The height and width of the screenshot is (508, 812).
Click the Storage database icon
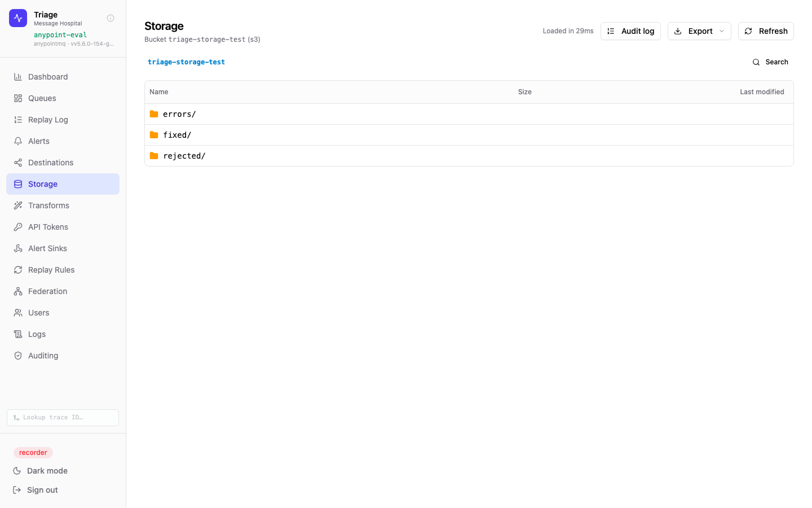(18, 184)
